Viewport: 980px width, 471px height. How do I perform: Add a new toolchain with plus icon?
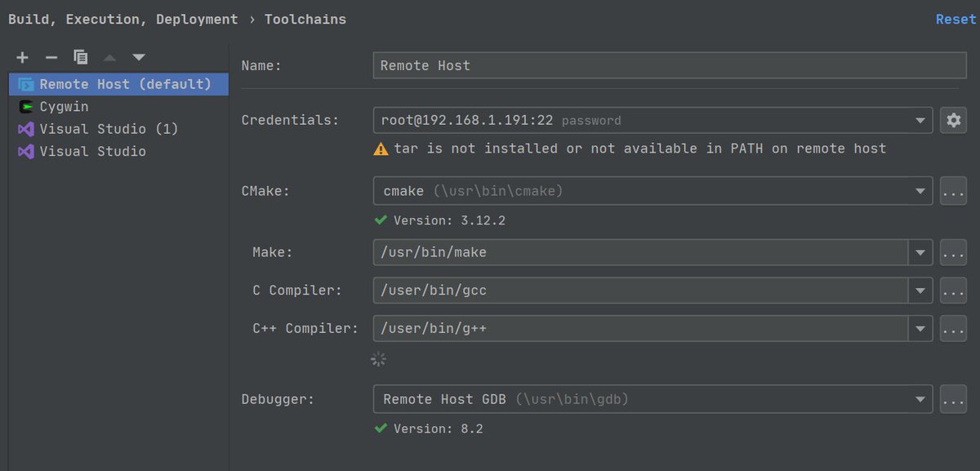coord(23,57)
